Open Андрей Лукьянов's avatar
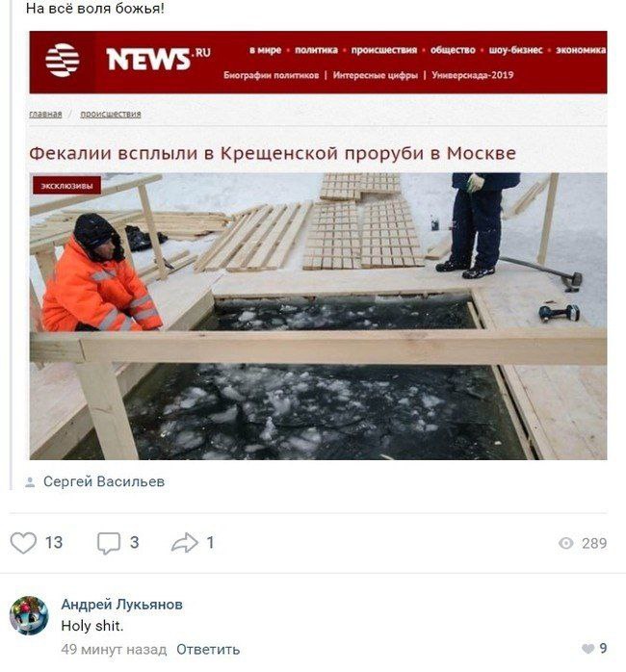626x672 pixels. coord(29,615)
